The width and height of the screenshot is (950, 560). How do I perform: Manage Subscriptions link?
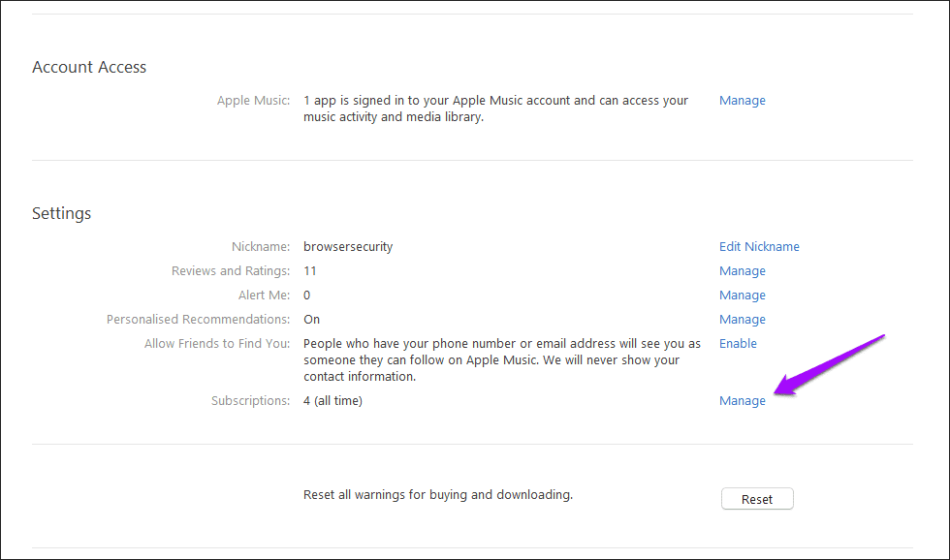click(x=743, y=401)
